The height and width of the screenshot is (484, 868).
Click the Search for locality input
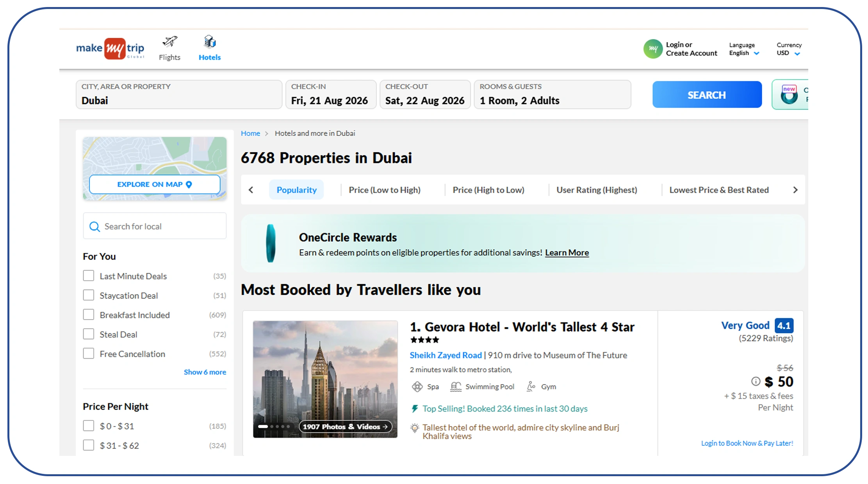click(155, 226)
